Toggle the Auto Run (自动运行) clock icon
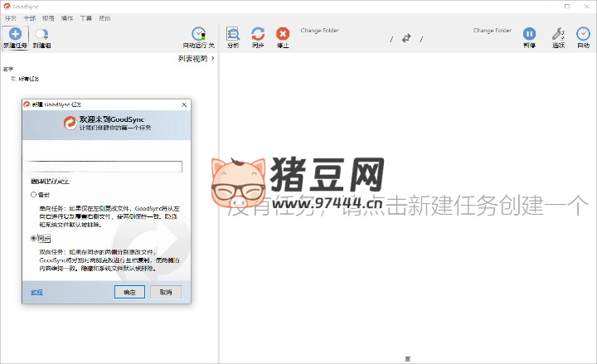 (198, 34)
